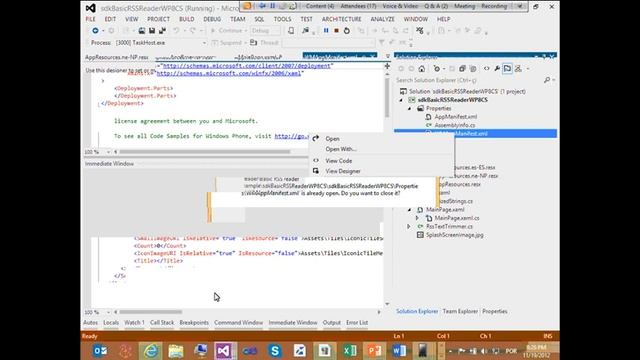Click the winfx/2006/xaml schema link
The image size is (640, 360).
tap(229, 73)
